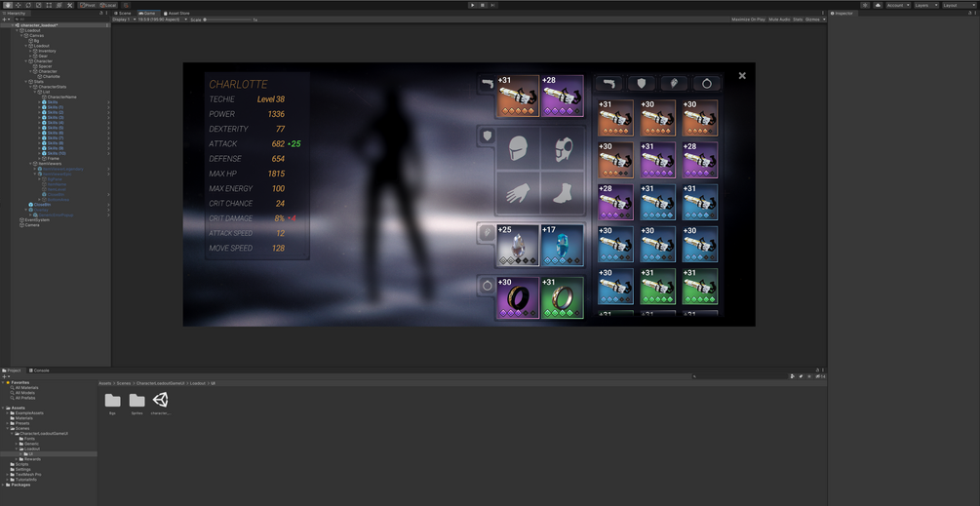980x506 pixels.
Task: Select the equipped +31 orange weapon
Action: point(518,97)
